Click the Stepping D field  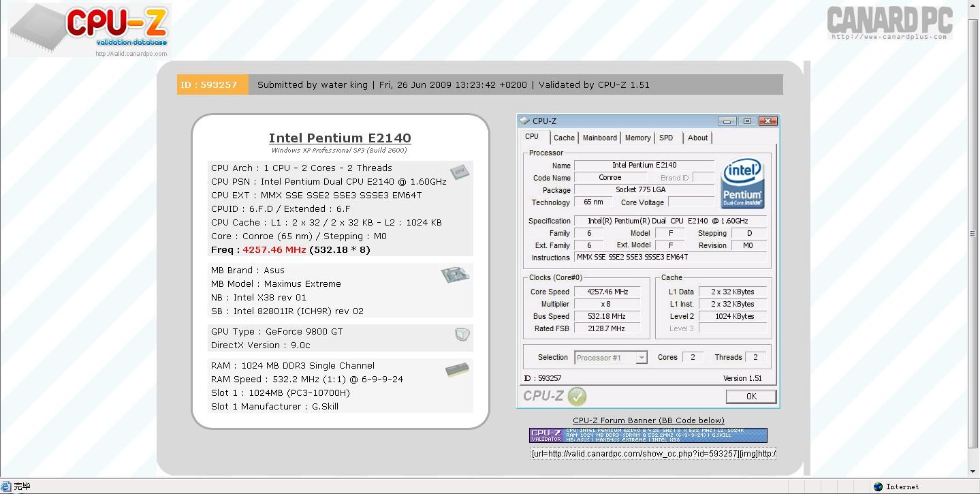coord(748,233)
